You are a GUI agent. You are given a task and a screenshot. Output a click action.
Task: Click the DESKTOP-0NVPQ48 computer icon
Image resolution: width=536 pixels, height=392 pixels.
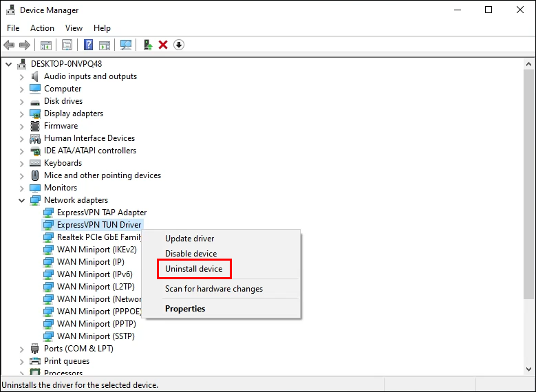[22, 64]
